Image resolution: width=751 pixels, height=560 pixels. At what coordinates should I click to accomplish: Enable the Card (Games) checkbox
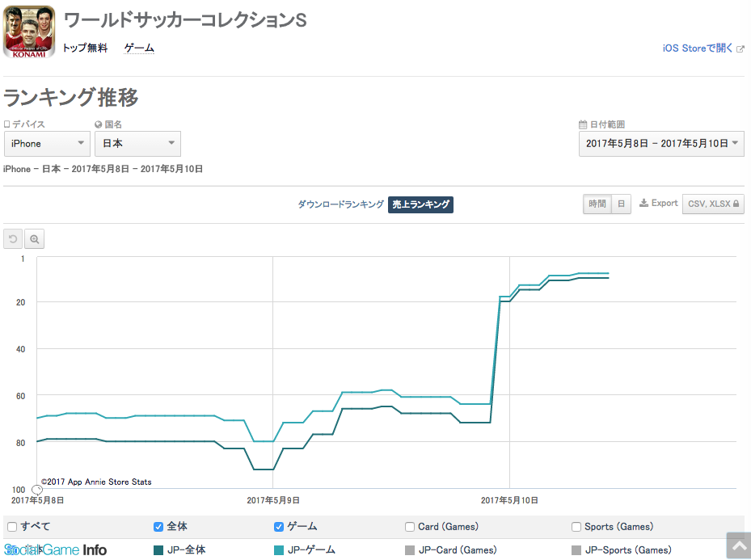410,527
